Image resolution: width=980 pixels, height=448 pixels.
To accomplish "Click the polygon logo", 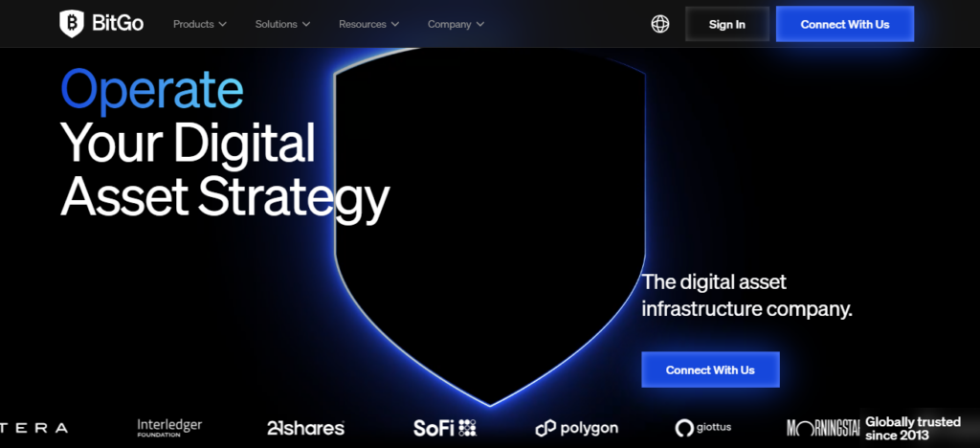I will coord(577,428).
